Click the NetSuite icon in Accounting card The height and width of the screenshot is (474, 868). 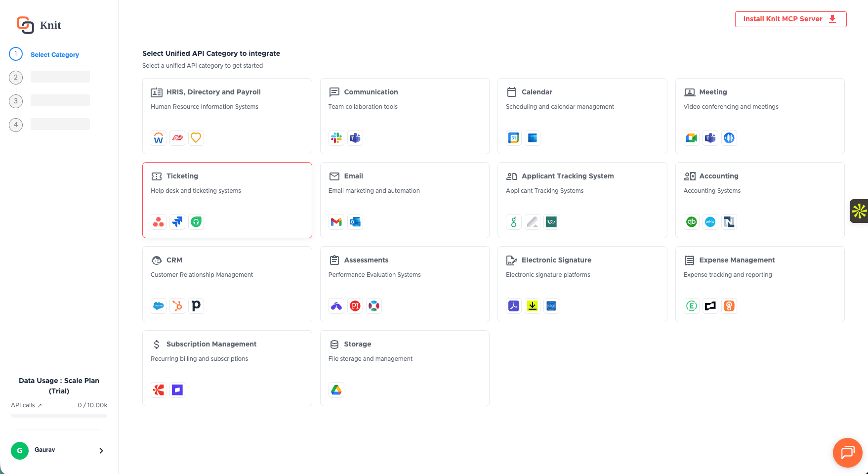(x=729, y=222)
